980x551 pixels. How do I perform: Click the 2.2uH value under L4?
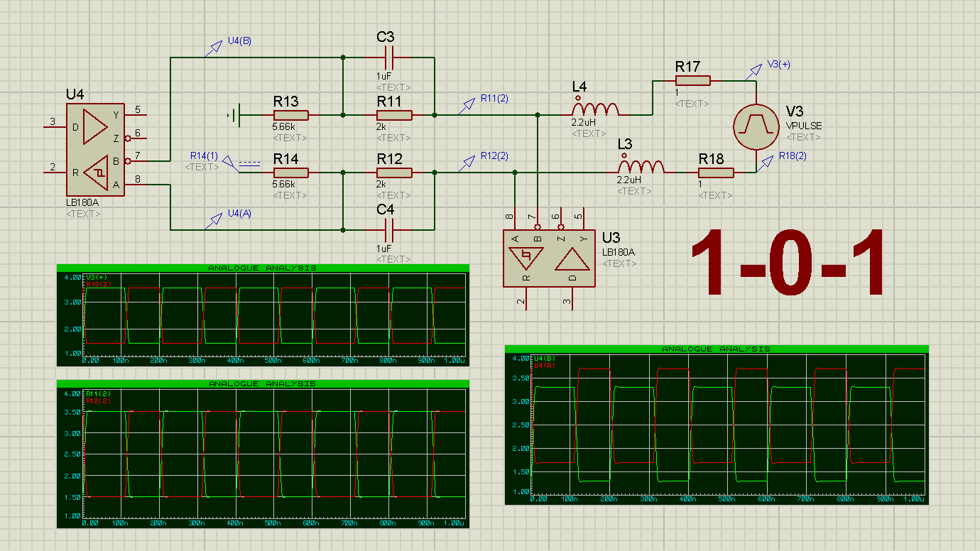pyautogui.click(x=583, y=122)
